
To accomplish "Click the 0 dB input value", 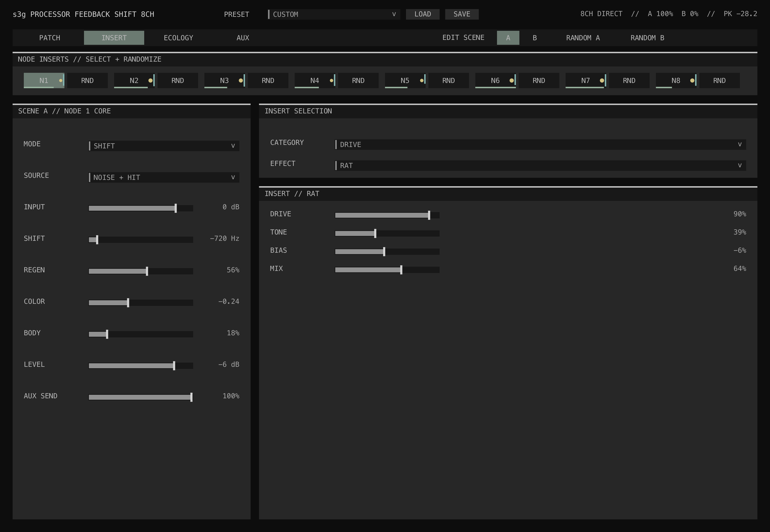I will click(x=231, y=207).
